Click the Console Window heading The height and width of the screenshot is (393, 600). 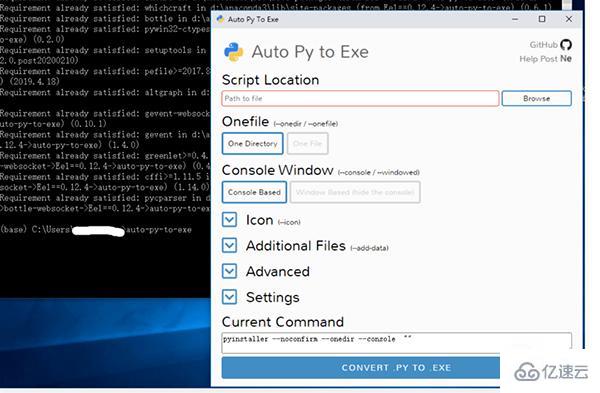(277, 170)
